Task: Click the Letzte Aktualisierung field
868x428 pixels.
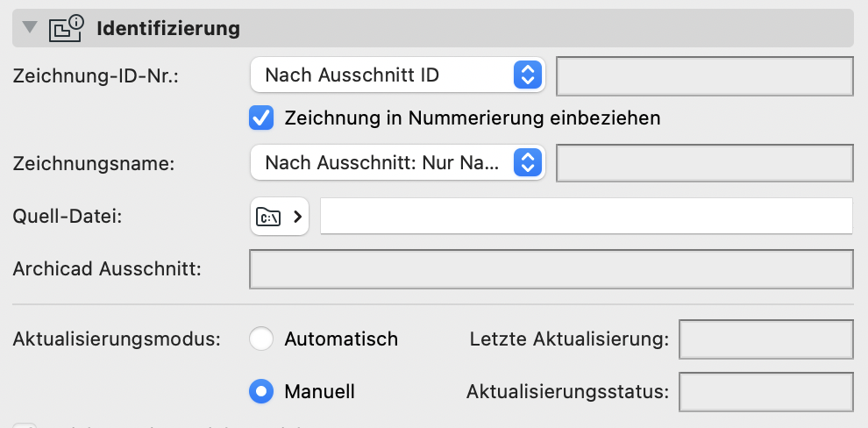Action: click(x=766, y=339)
